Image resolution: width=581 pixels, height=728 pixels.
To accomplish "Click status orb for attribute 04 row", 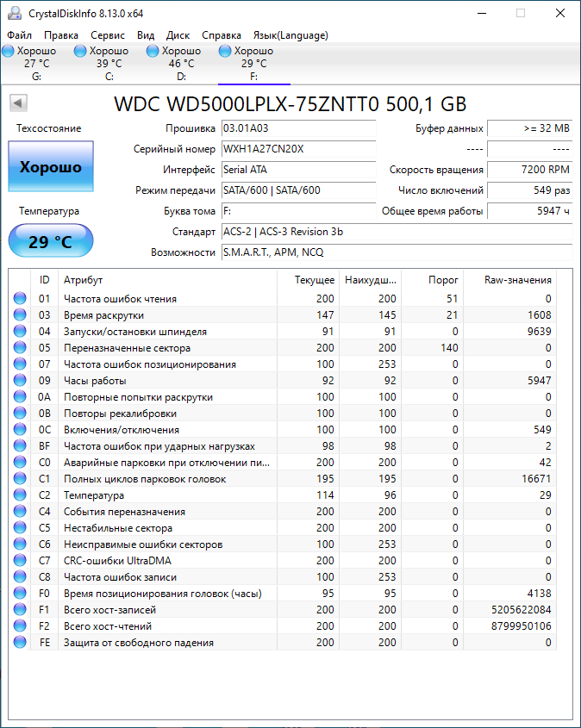I will click(20, 331).
